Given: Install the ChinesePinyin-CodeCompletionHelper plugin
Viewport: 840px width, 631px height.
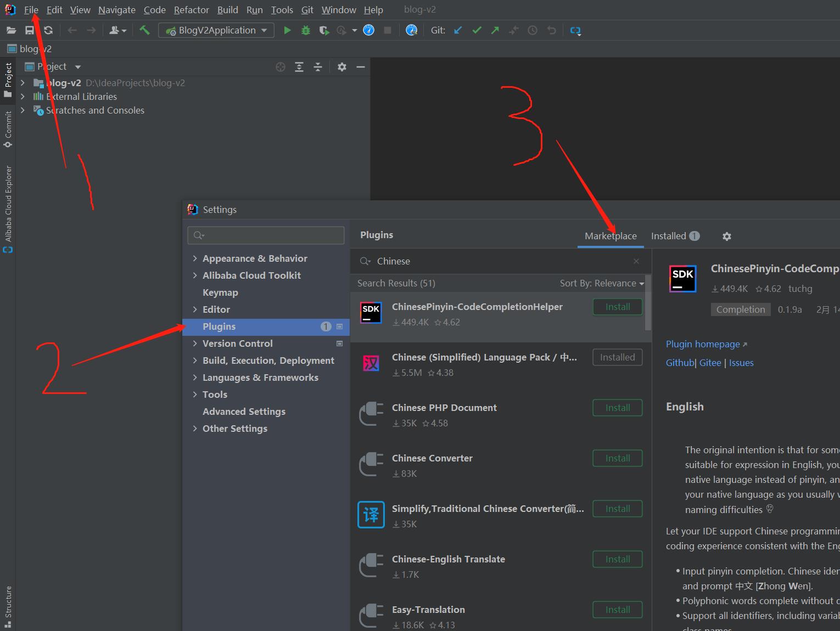Looking at the screenshot, I should 617,307.
